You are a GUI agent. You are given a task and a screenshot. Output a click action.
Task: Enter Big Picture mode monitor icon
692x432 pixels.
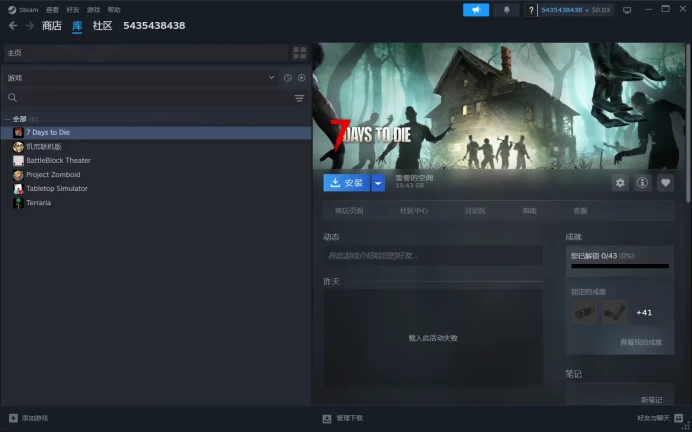click(627, 10)
